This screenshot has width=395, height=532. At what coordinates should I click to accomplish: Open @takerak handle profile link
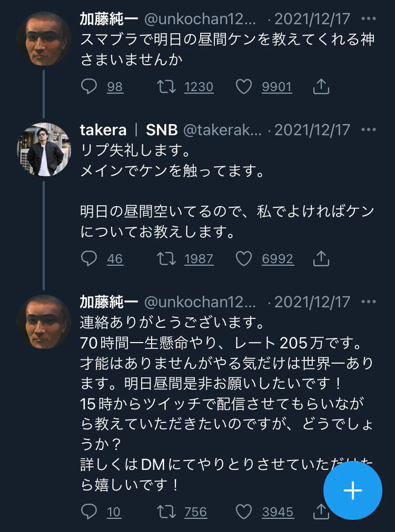(x=222, y=130)
